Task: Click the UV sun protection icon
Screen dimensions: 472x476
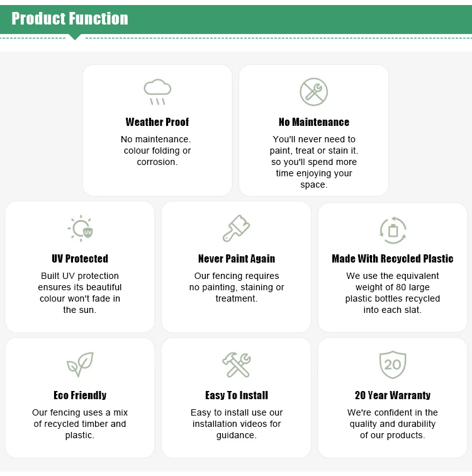Action: pyautogui.click(x=81, y=229)
